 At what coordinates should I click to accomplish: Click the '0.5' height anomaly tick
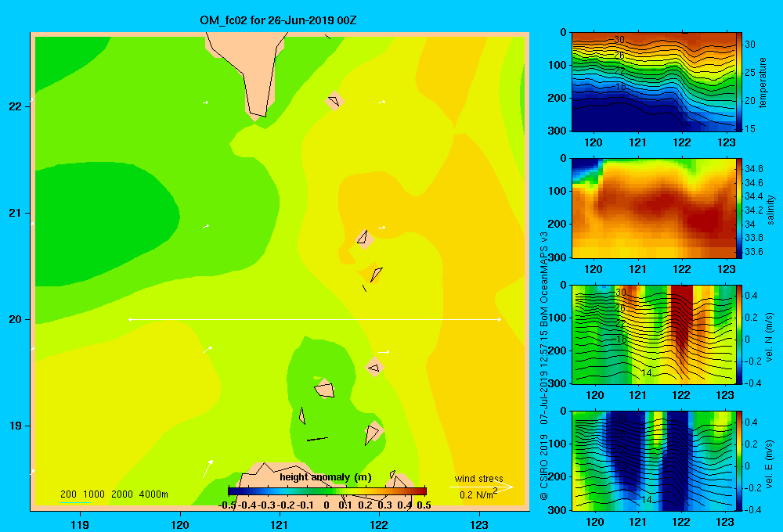[424, 505]
